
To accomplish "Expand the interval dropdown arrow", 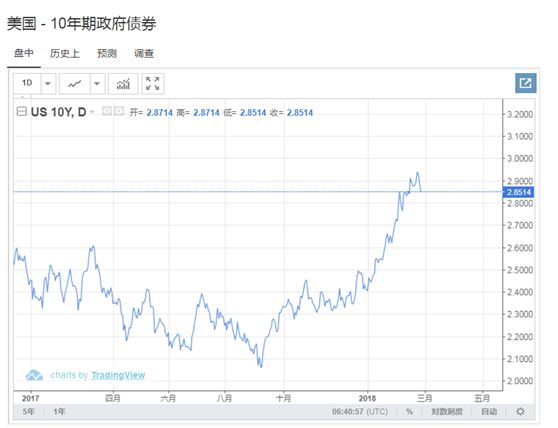I will 48,84.
